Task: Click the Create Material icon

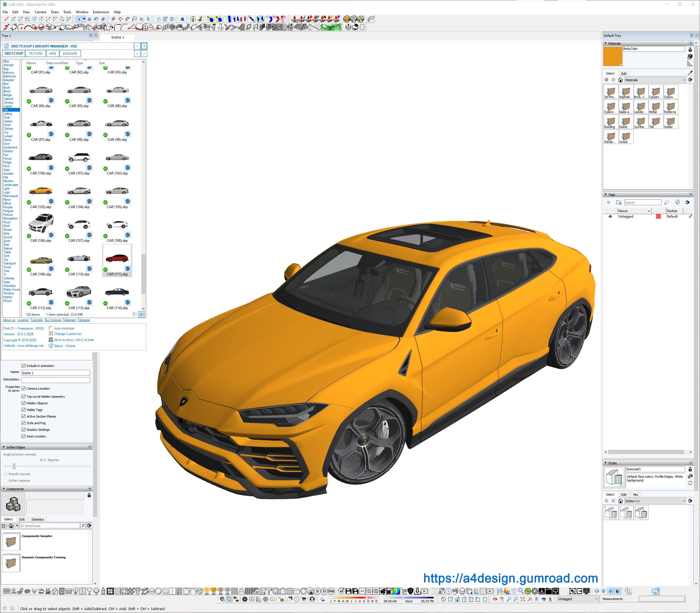Action: coord(690,56)
